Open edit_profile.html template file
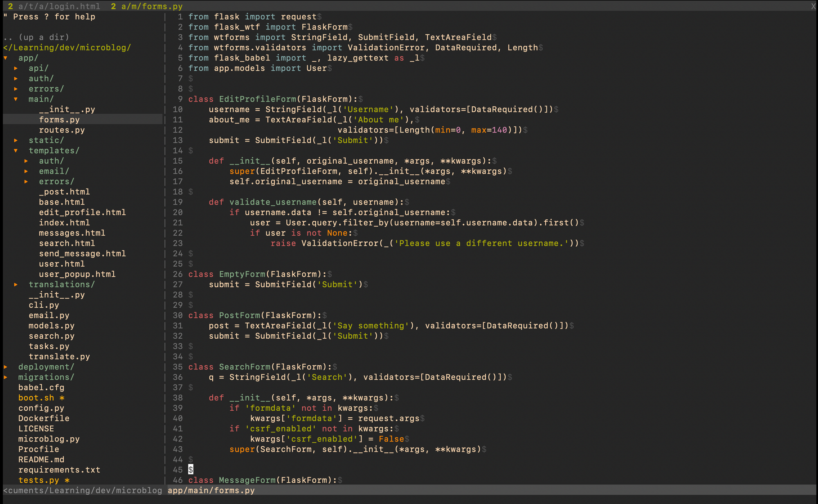This screenshot has height=504, width=818. [82, 212]
